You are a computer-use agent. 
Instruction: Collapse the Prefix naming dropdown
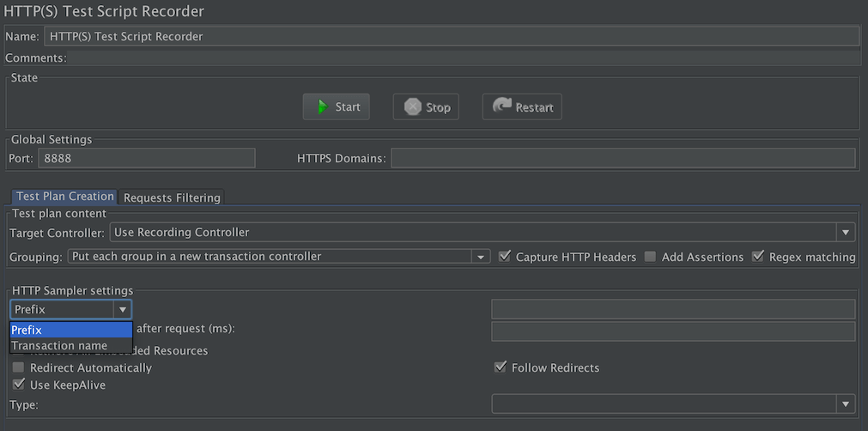coord(123,310)
